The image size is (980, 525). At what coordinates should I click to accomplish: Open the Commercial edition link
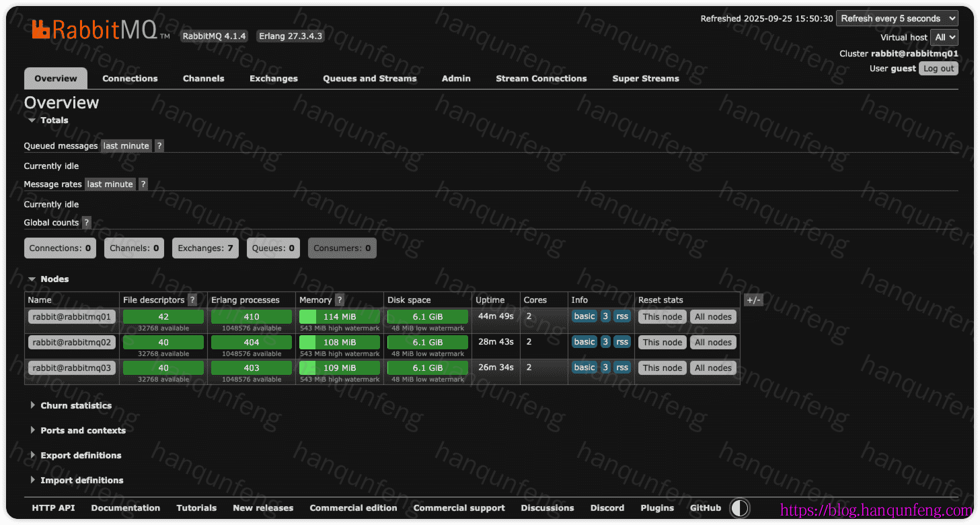353,508
